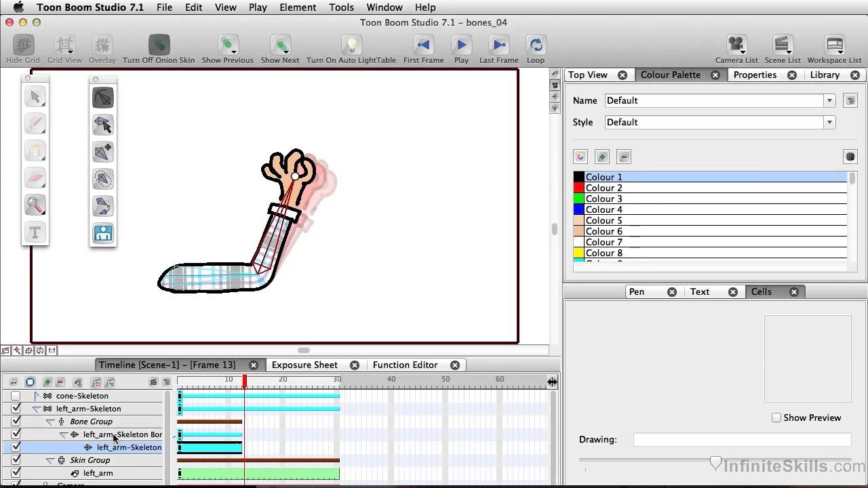Collapse left_arm-Skeleton tree node
This screenshot has width=868, height=488.
click(x=37, y=409)
